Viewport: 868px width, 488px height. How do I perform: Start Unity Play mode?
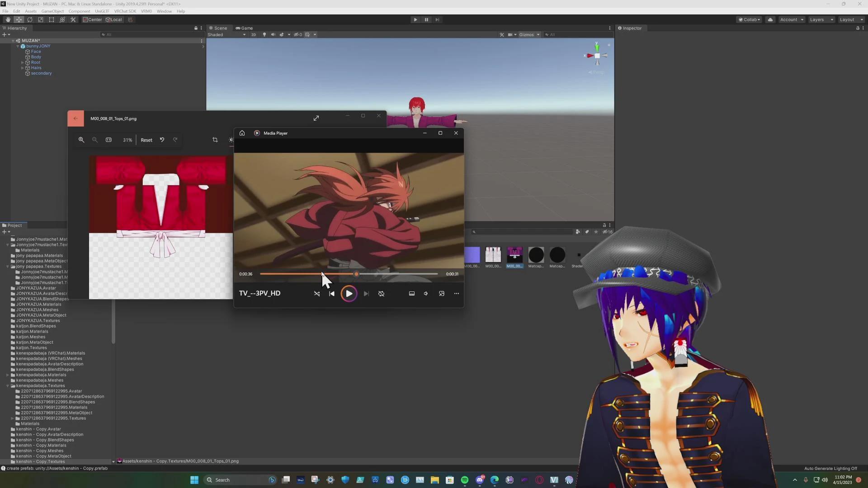(x=415, y=19)
